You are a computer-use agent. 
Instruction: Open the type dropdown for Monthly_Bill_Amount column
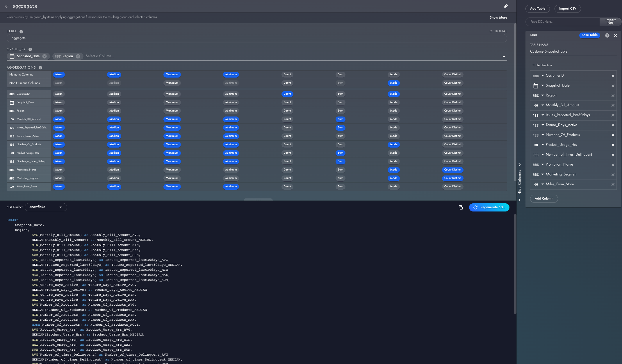[x=543, y=105]
